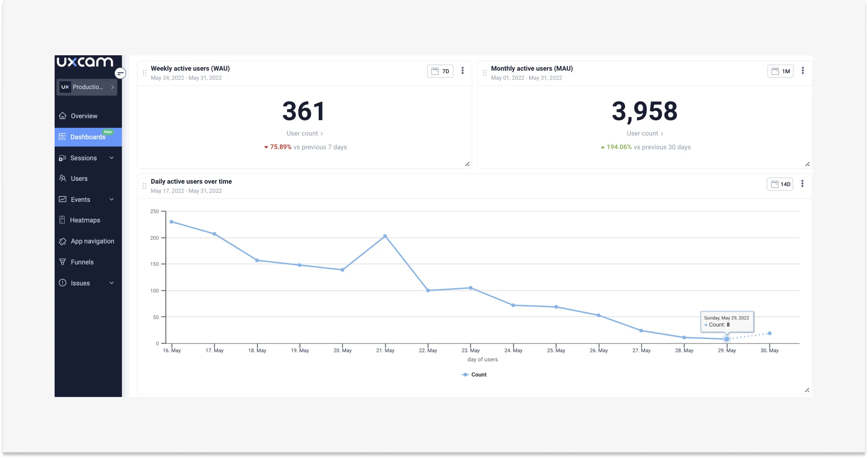Expand the Events submenu chevron
Image resolution: width=868 pixels, height=458 pixels.
[x=112, y=200]
